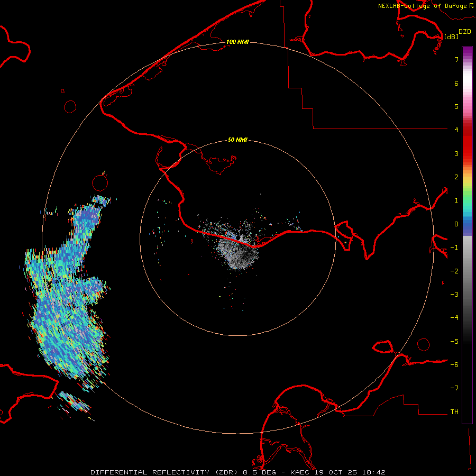This screenshot has height=476, width=476.
Task: Click the -3 value on color scale
Action: click(454, 295)
